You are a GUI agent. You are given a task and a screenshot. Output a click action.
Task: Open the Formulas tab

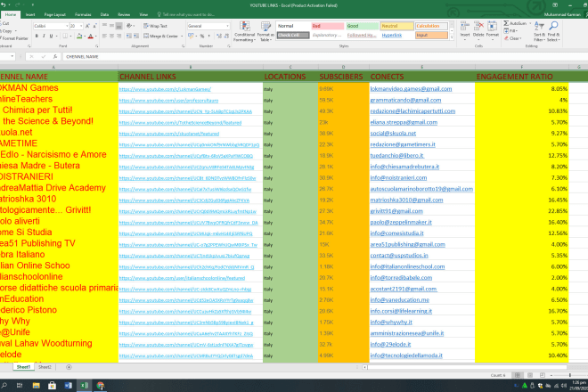[x=83, y=14]
